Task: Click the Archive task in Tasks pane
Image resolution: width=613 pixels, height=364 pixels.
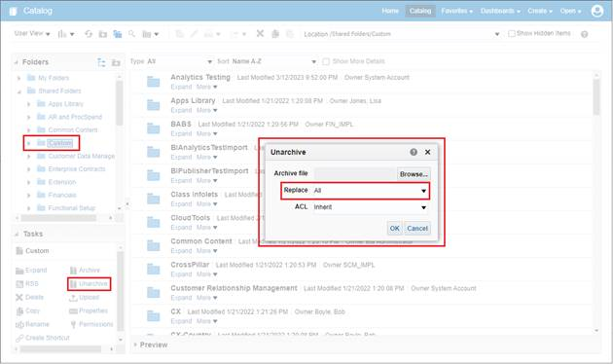Action: 85,271
